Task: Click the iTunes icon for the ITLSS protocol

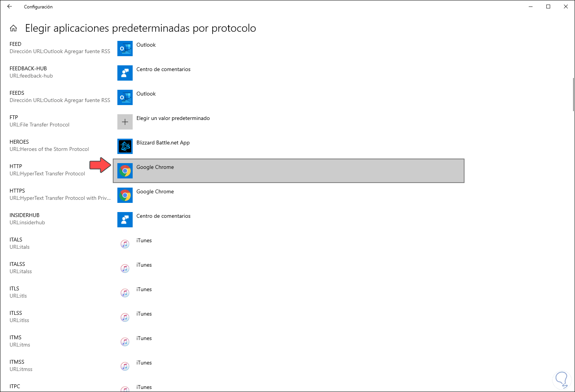Action: [125, 317]
